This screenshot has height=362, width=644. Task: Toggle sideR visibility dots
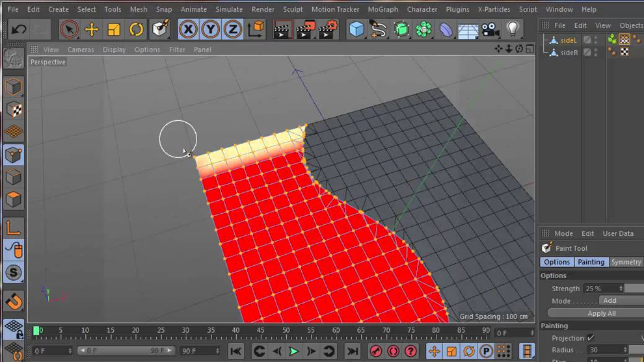tap(595, 52)
